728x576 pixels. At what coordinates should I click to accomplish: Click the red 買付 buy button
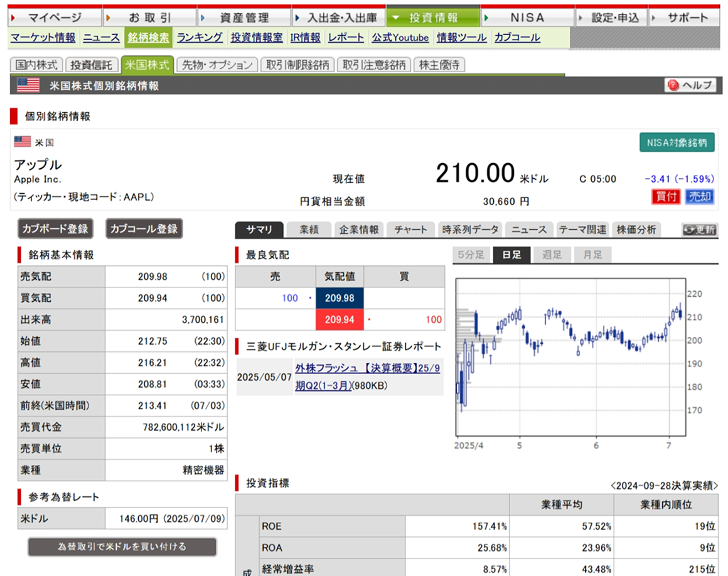(666, 196)
